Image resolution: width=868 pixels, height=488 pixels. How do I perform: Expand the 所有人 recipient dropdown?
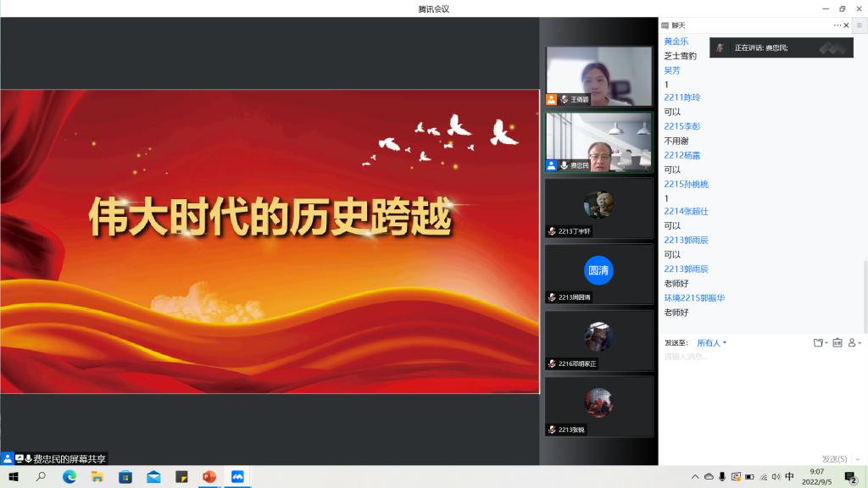(x=711, y=343)
